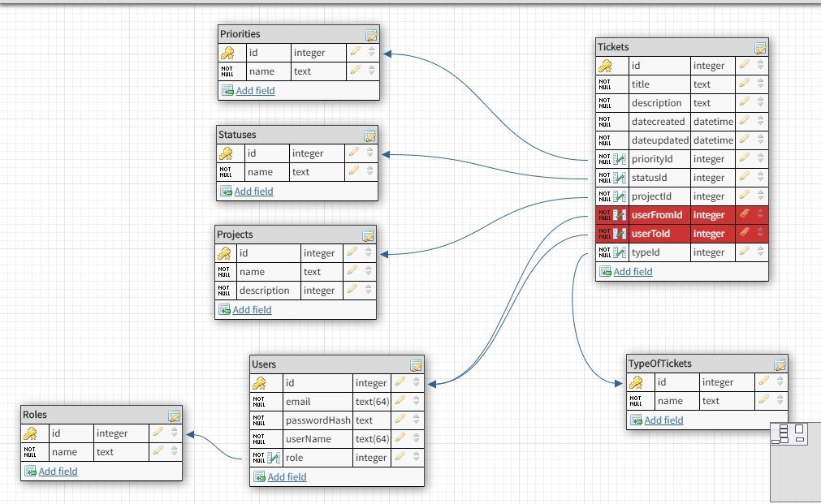Click pencil icon for Tickets typeId field
The image size is (821, 504).
tap(745, 252)
